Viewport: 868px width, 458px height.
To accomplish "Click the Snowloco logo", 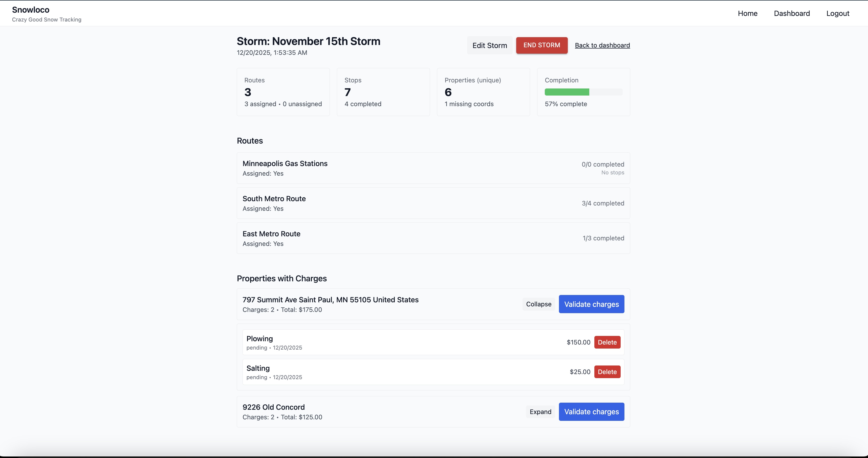I will click(30, 10).
